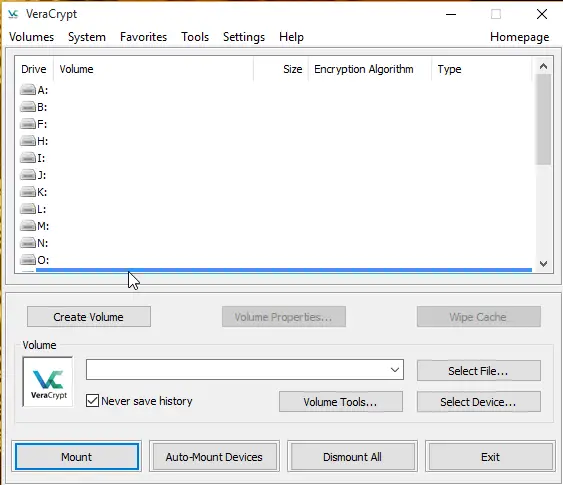The height and width of the screenshot is (485, 563).
Task: Select the J: drive slot icon
Action: pyautogui.click(x=28, y=175)
